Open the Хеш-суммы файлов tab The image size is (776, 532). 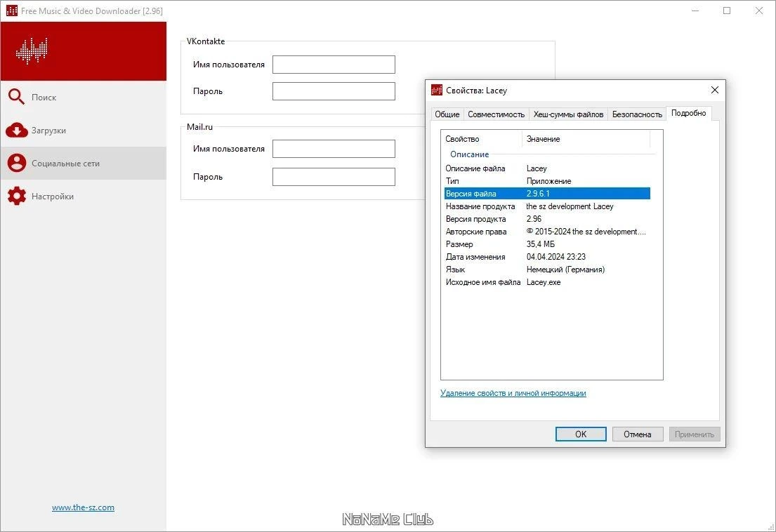point(568,114)
